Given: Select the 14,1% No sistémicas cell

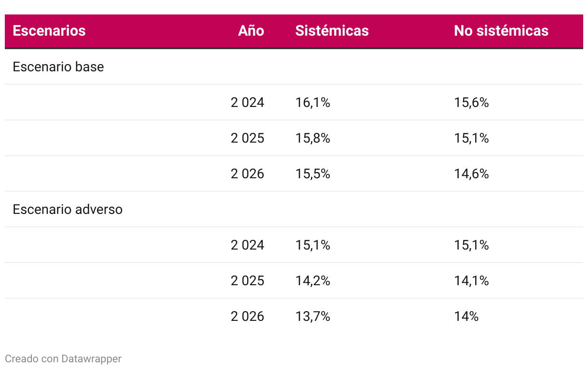Looking at the screenshot, I should pos(471,280).
